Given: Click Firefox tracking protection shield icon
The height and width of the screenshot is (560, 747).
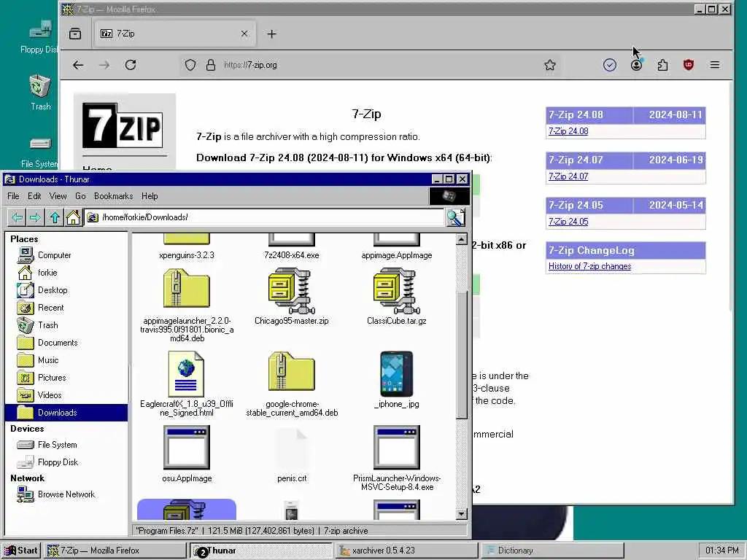Looking at the screenshot, I should pos(190,65).
